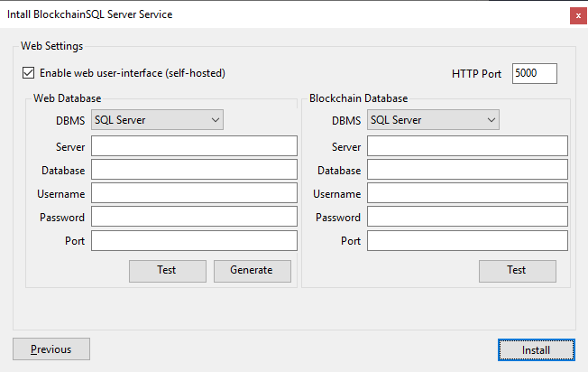Screen dimensions: 588x372
Task: Focus the Web Database Password field
Action: pyautogui.click(x=194, y=217)
